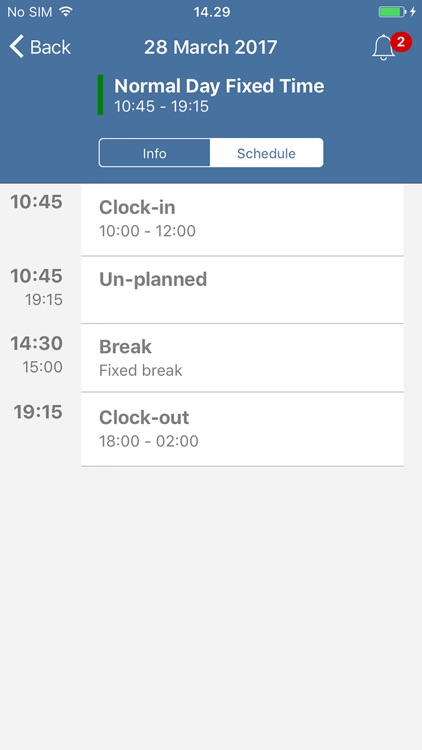Switch to the Info tab
This screenshot has width=422, height=750.
(x=155, y=153)
